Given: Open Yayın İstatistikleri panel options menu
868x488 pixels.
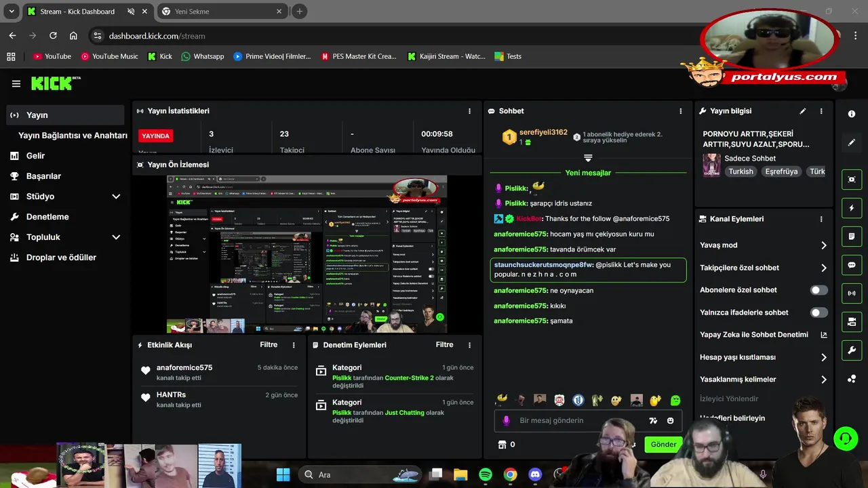Looking at the screenshot, I should click(x=469, y=111).
